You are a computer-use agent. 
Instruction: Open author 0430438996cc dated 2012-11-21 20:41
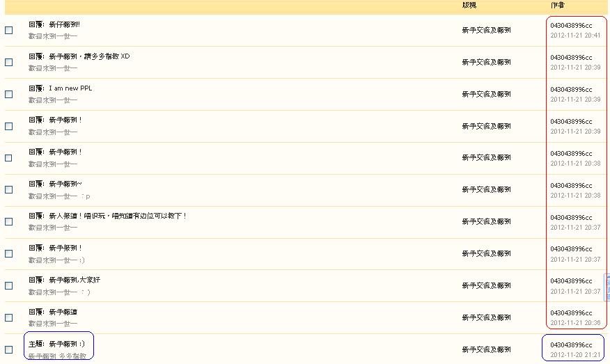click(571, 26)
